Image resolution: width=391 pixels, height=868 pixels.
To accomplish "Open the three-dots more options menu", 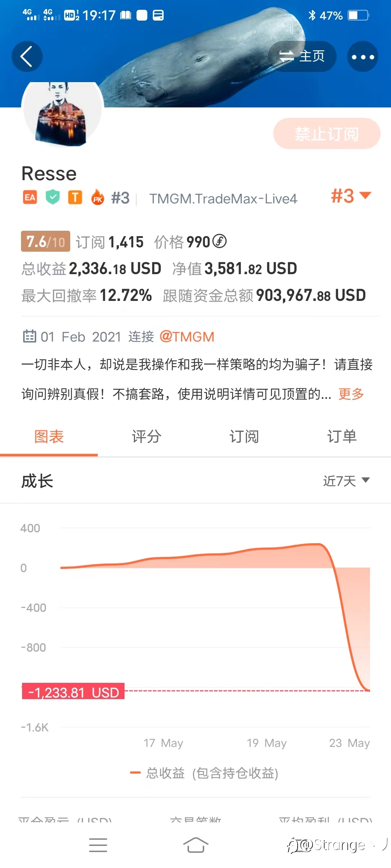I will tap(363, 56).
